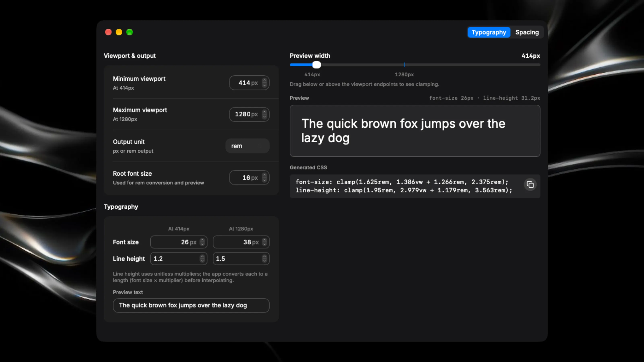Increase Root font size with stepper up
Image resolution: width=644 pixels, height=362 pixels.
click(x=264, y=175)
